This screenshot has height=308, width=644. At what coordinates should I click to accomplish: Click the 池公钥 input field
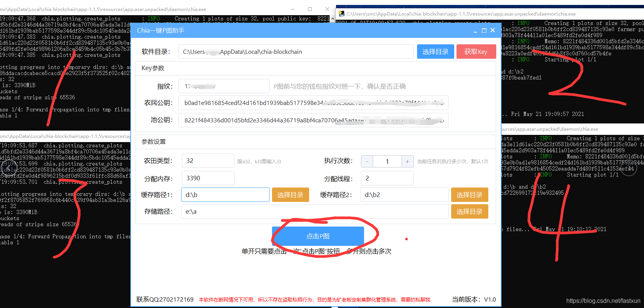coord(313,120)
